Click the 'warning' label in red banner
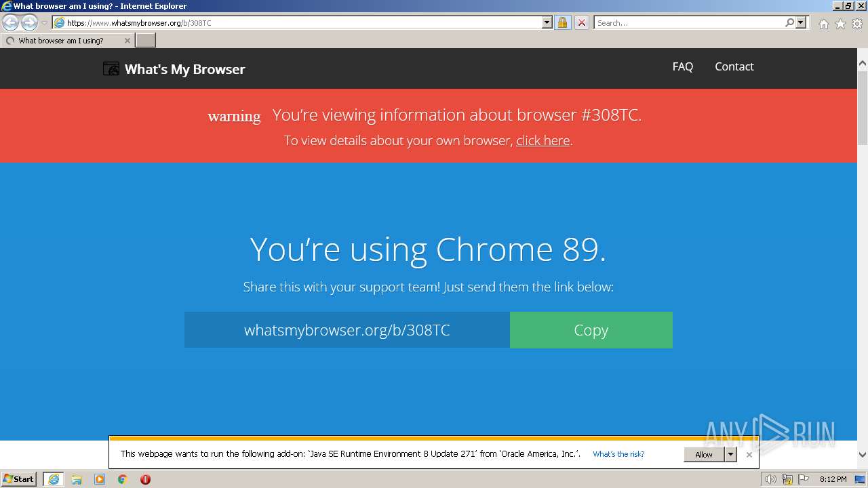 234,116
